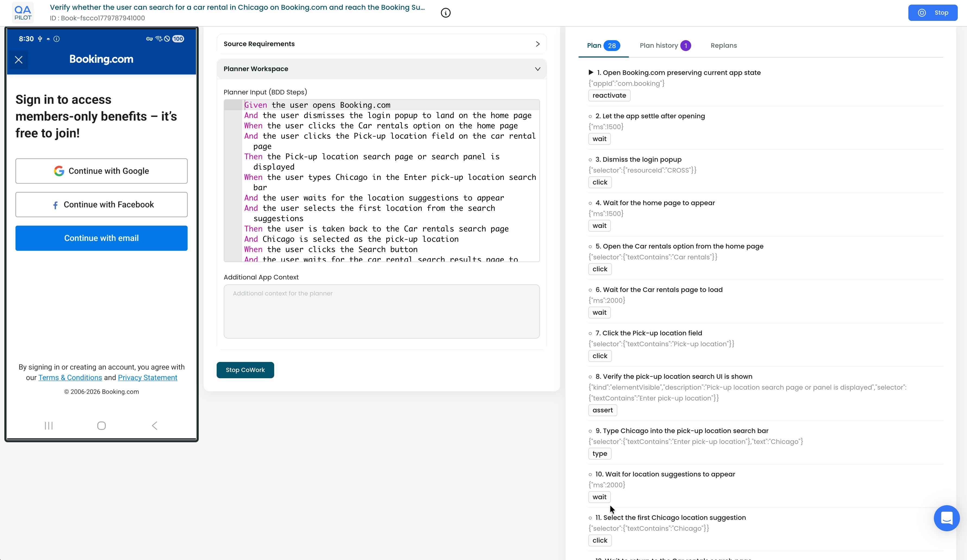Select step 4 Wait for the home page
This screenshot has height=560, width=967.
(x=655, y=203)
